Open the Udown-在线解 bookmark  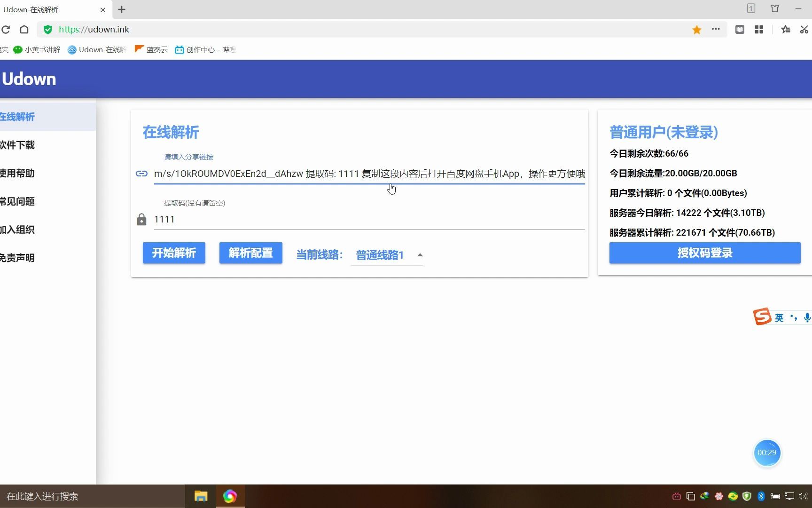point(97,49)
